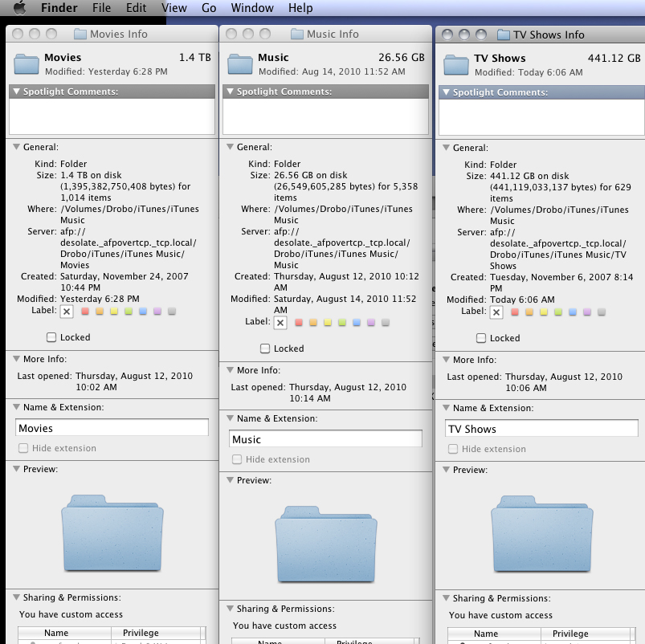645x644 pixels.
Task: Close the Movies Info window
Action: point(18,34)
